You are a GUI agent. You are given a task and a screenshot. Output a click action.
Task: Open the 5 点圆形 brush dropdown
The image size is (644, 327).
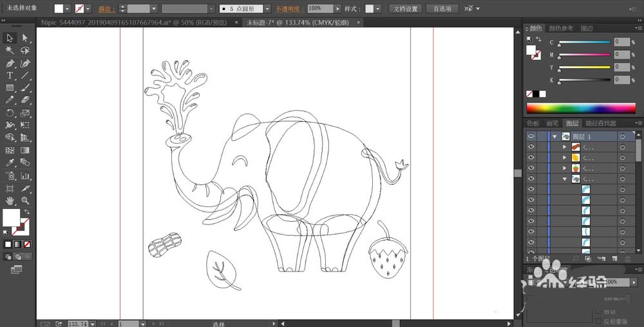[x=267, y=8]
